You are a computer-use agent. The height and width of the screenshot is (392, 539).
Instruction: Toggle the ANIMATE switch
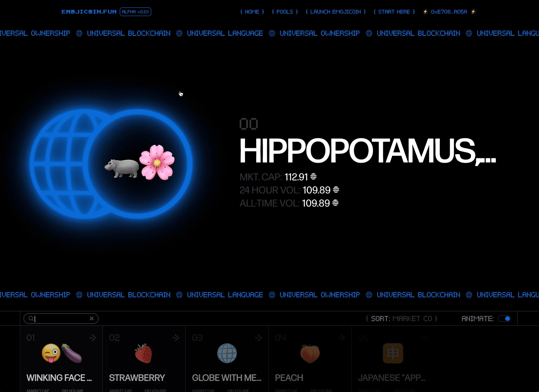coord(505,319)
